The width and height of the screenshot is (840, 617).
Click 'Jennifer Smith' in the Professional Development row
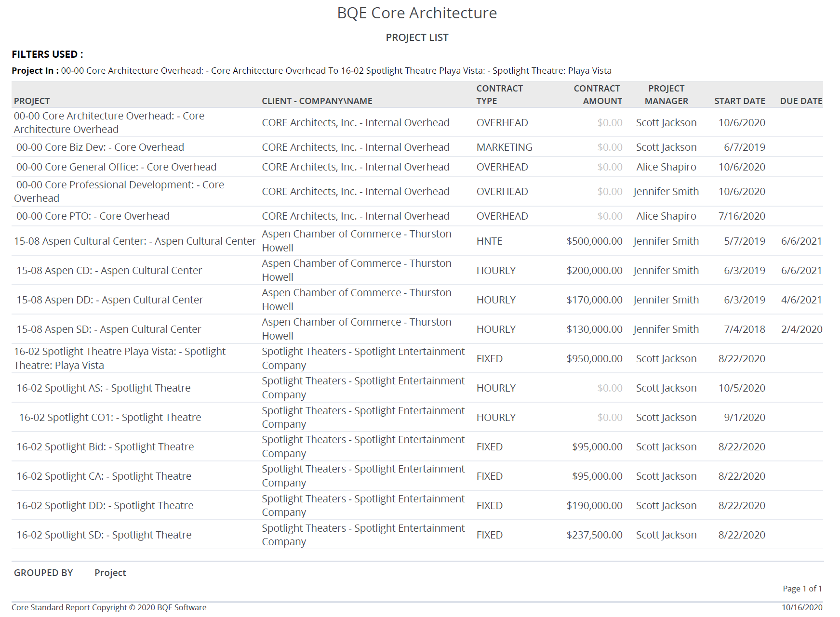666,192
